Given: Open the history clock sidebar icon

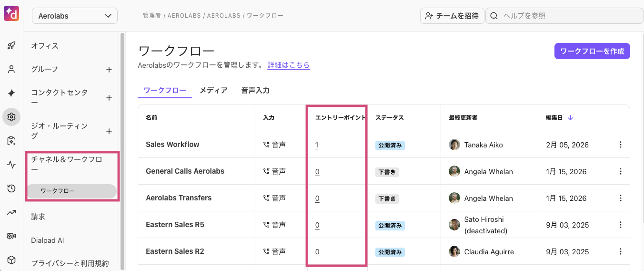Looking at the screenshot, I should 11,188.
